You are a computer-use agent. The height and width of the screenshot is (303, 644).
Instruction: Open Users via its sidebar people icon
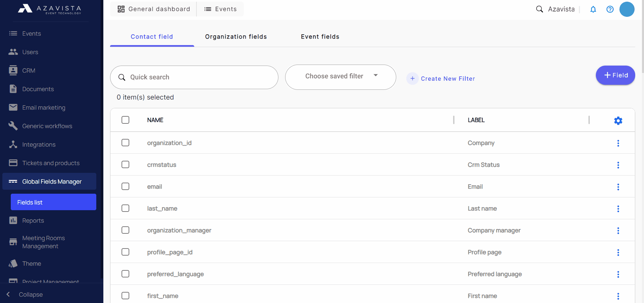(x=13, y=52)
